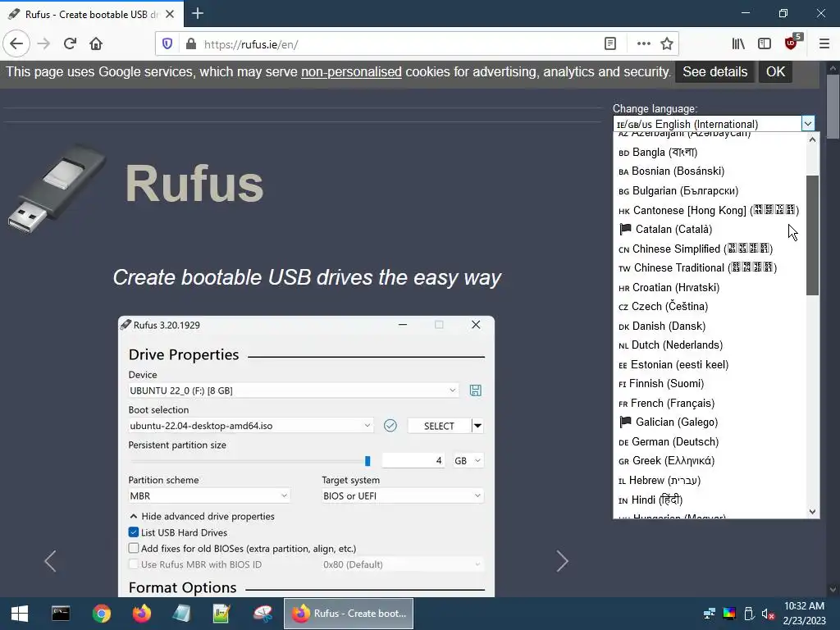Open the Target system dropdown
The image size is (840, 630).
pyautogui.click(x=402, y=496)
